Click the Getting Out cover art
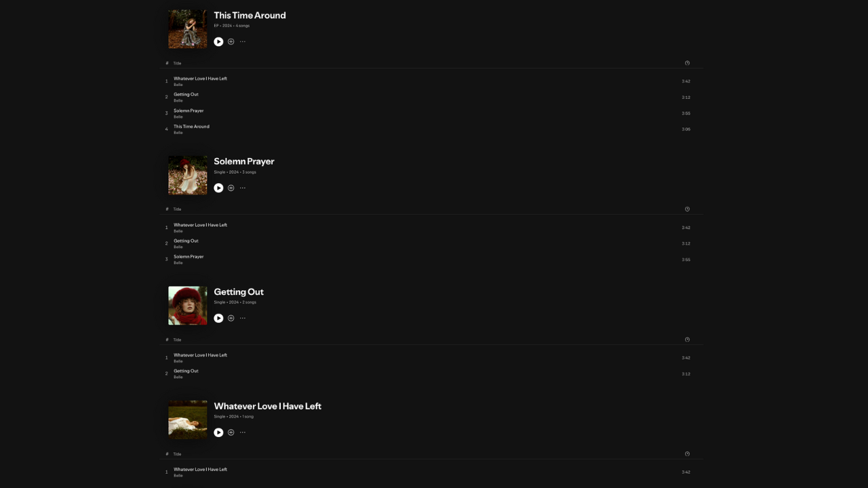Image resolution: width=868 pixels, height=488 pixels. tap(188, 306)
